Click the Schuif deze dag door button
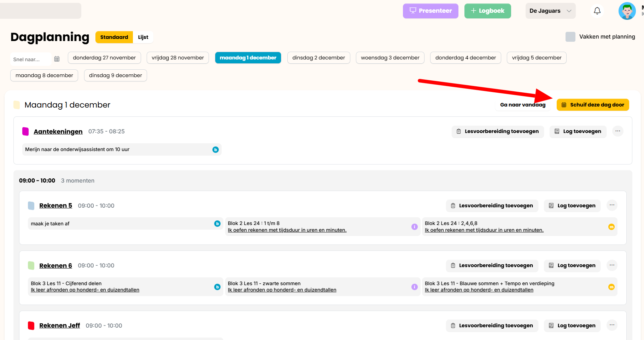The image size is (644, 340). (593, 105)
